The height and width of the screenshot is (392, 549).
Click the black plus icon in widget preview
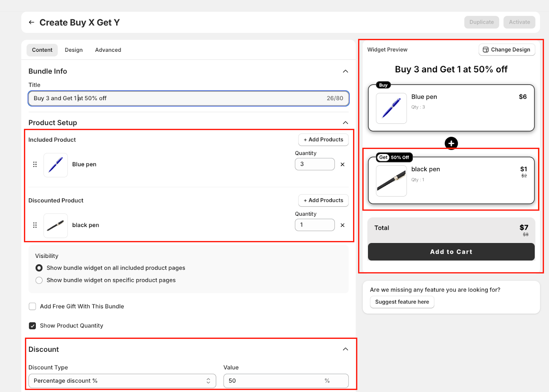point(451,143)
